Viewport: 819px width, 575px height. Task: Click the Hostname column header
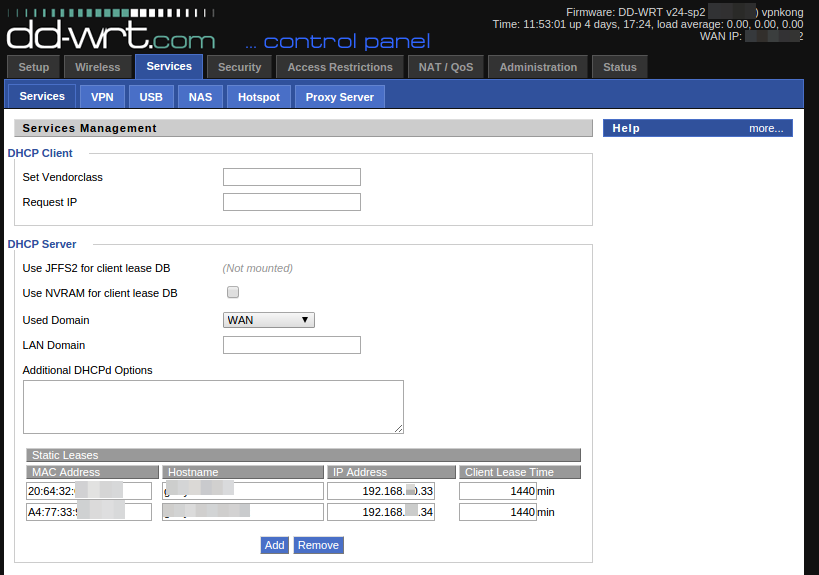pyautogui.click(x=243, y=472)
